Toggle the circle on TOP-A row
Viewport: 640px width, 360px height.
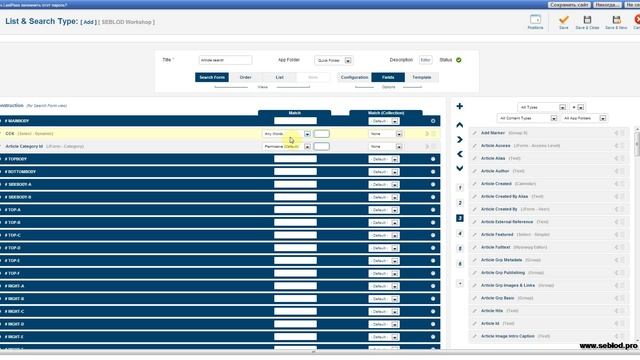[433, 210]
